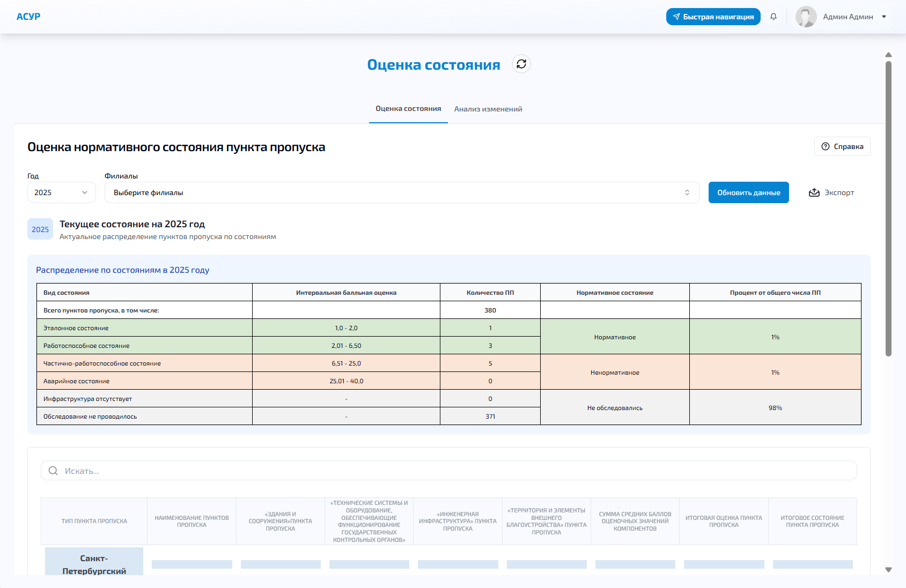
Task: Click the АСУР logo
Action: pos(28,17)
